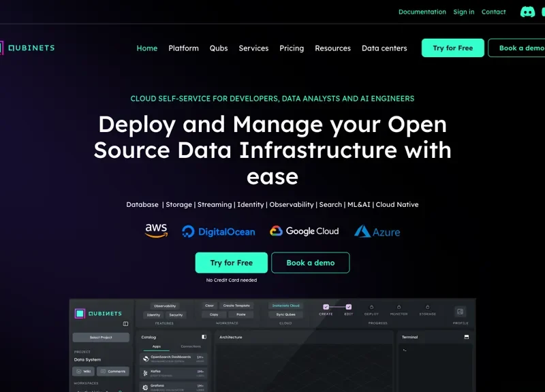Toggle the Create step checkbox
The height and width of the screenshot is (392, 545).
326,307
